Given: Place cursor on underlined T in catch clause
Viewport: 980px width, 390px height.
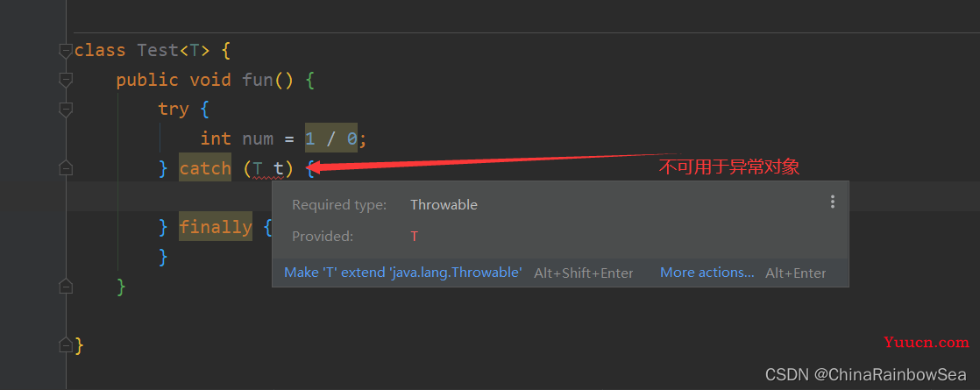Looking at the screenshot, I should (x=258, y=169).
